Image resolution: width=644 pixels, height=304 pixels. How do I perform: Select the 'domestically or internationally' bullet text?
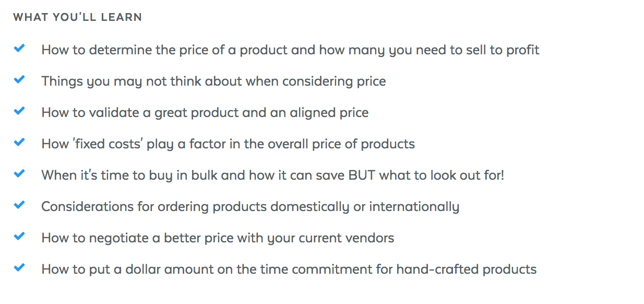pos(251,207)
